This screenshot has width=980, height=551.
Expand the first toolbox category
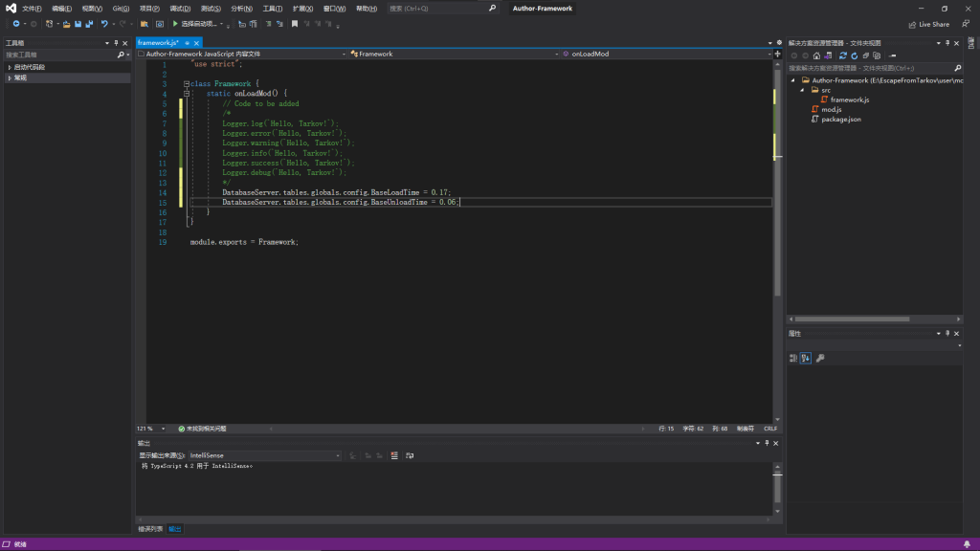10,67
